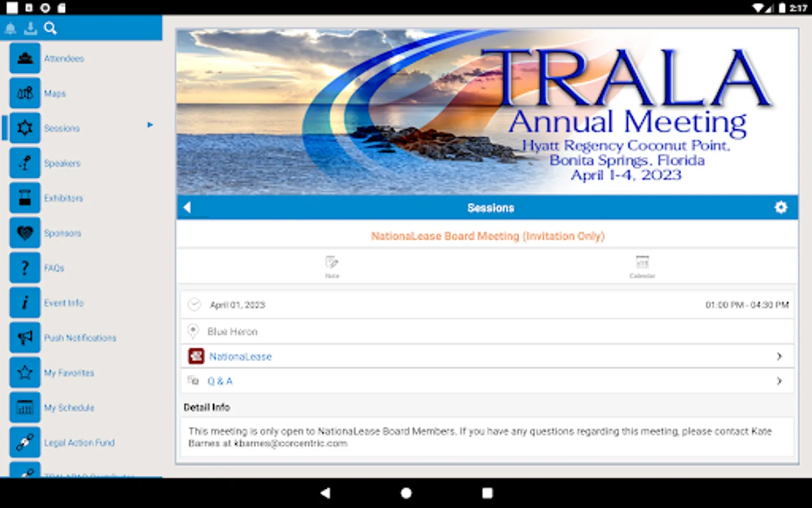
Task: Tap Push Notifications label
Action: (x=80, y=338)
